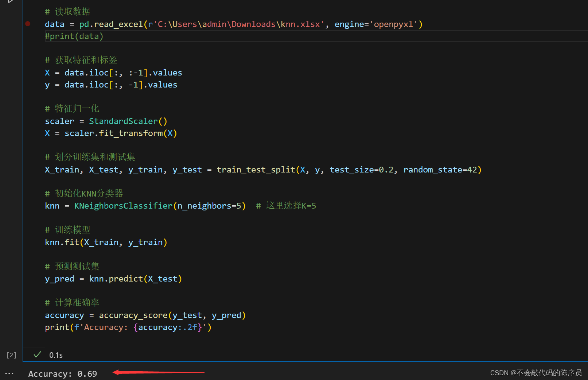Click 'pd.read_excel' in the data line
The width and height of the screenshot is (588, 380).
click(x=111, y=24)
